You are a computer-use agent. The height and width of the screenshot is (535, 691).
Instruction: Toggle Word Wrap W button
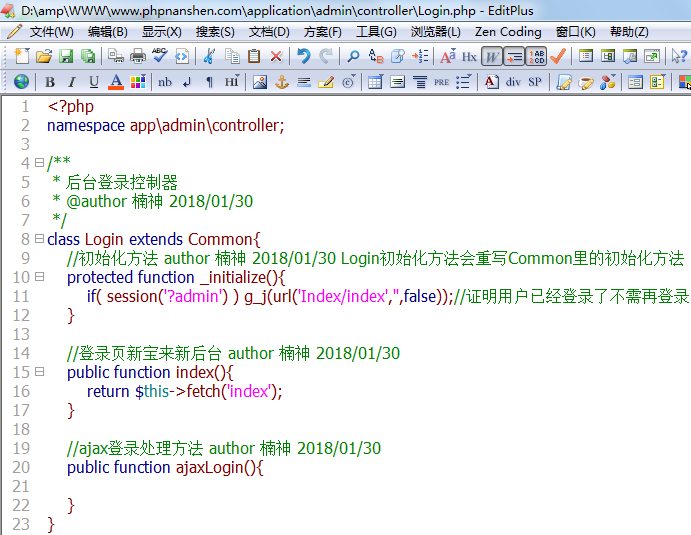pos(492,56)
